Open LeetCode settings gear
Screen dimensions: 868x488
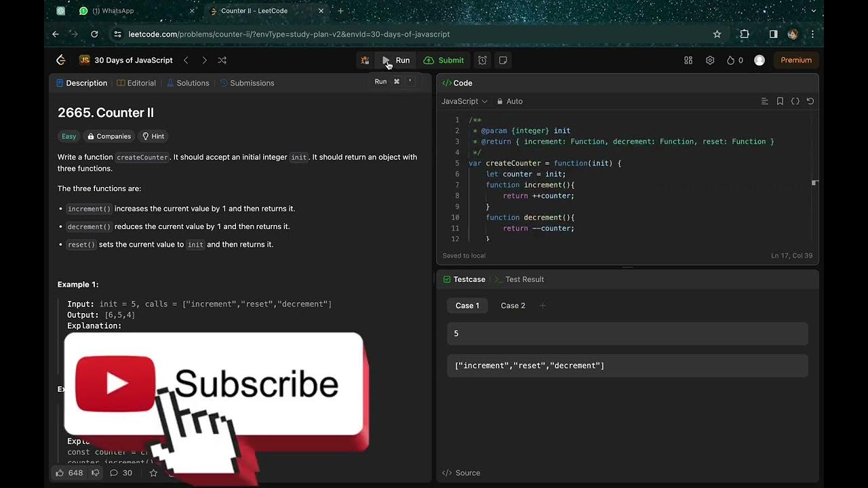click(710, 60)
